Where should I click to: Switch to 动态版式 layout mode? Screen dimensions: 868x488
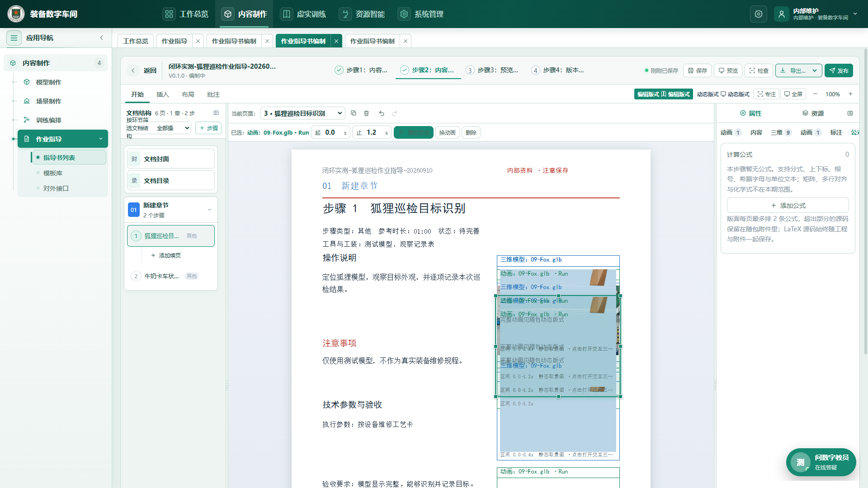723,94
